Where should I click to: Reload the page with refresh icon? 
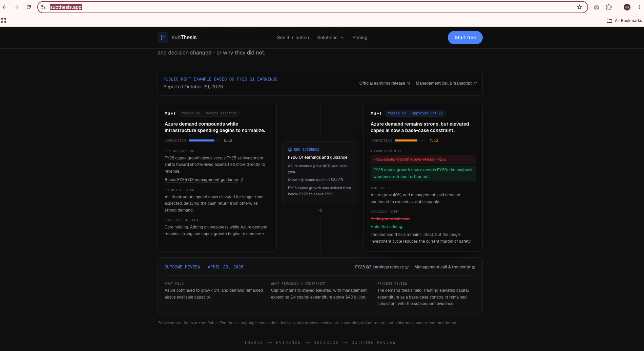point(29,7)
